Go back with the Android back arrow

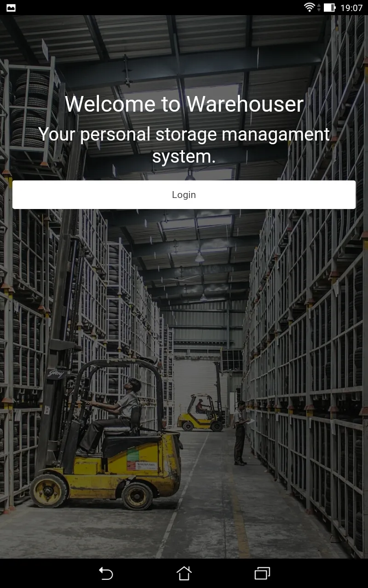coord(106,573)
